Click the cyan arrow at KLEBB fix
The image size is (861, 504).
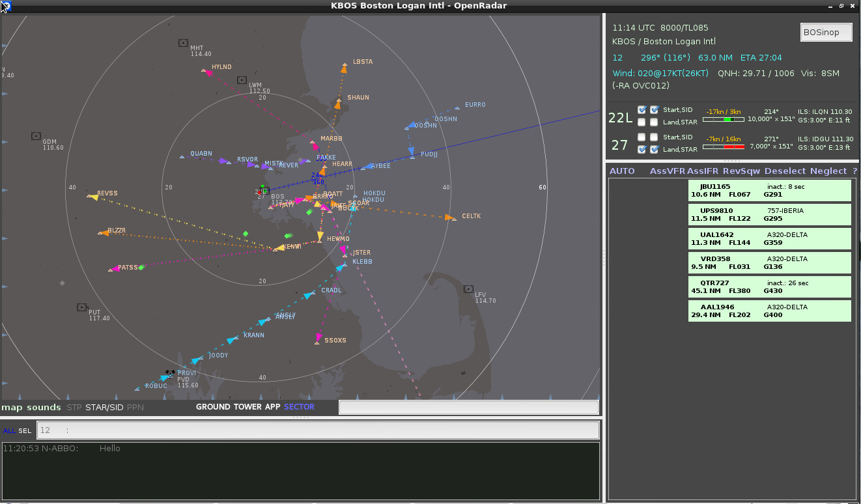tap(340, 267)
